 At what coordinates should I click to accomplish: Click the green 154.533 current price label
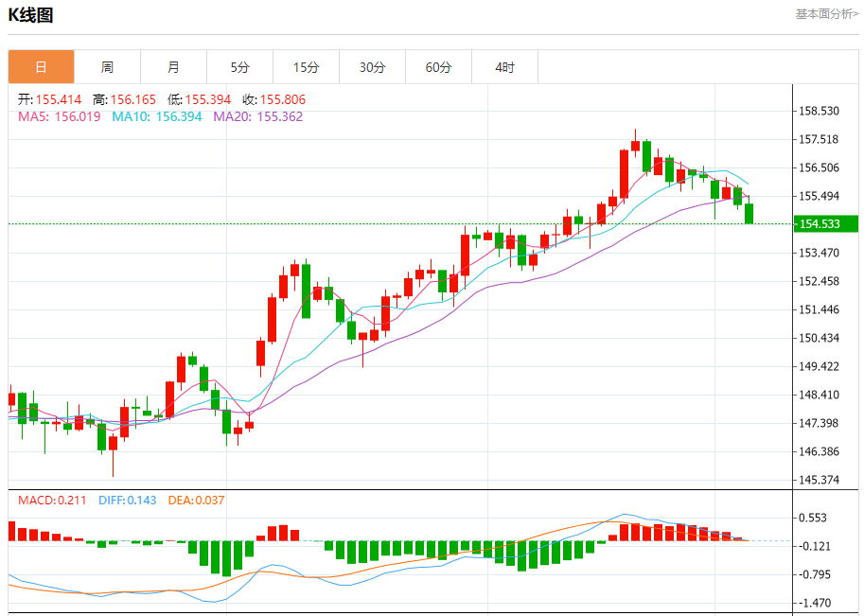(x=825, y=223)
